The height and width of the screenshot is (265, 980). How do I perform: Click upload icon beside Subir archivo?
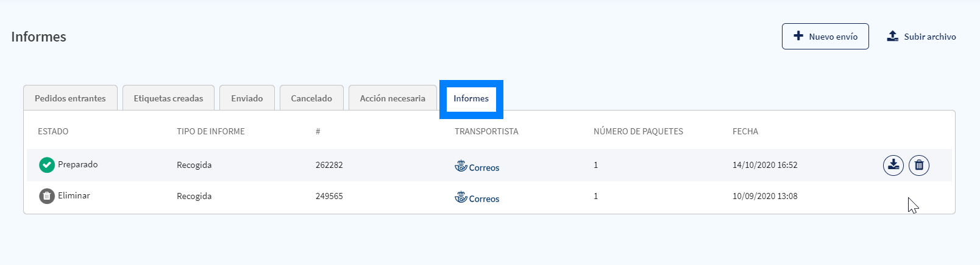point(892,36)
